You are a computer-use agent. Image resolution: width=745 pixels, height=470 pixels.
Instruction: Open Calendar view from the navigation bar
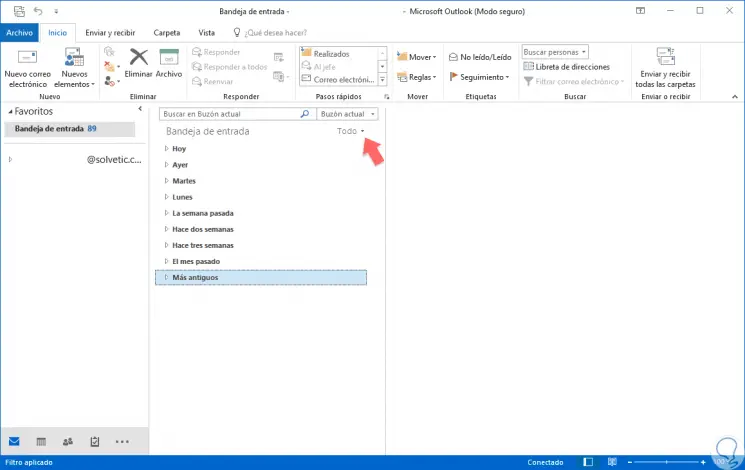(41, 441)
